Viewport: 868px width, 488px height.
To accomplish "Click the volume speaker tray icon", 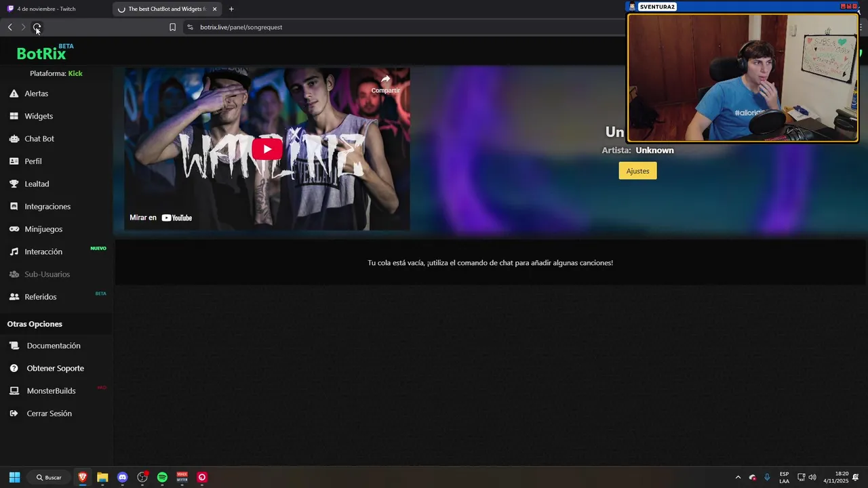I will tap(812, 477).
